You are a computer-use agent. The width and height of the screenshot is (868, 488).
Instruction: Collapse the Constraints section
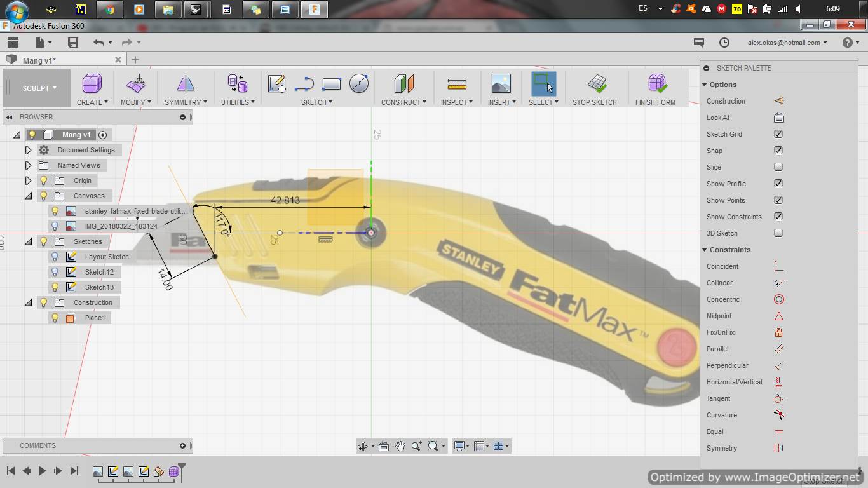(705, 250)
